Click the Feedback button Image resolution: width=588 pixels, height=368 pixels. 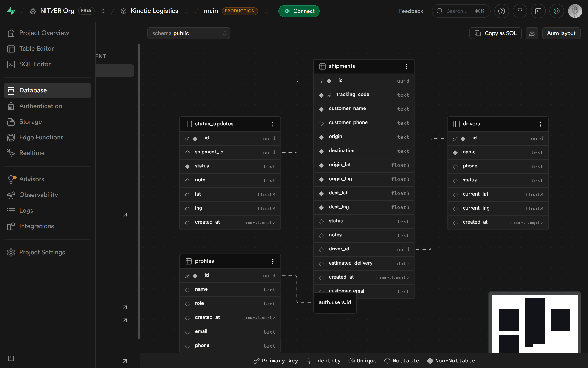[411, 11]
